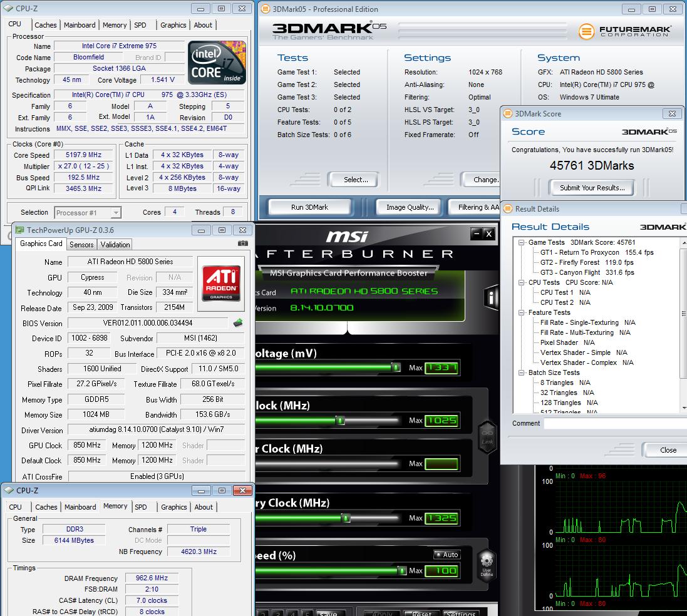The image size is (687, 616).
Task: Click the 3DMark05 main window title icon
Action: [x=265, y=9]
